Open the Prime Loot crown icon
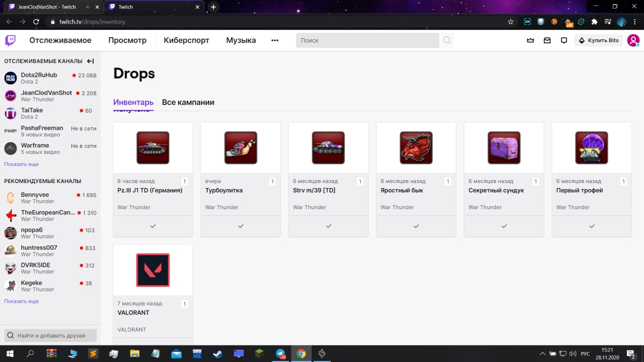The height and width of the screenshot is (362, 644). point(530,40)
